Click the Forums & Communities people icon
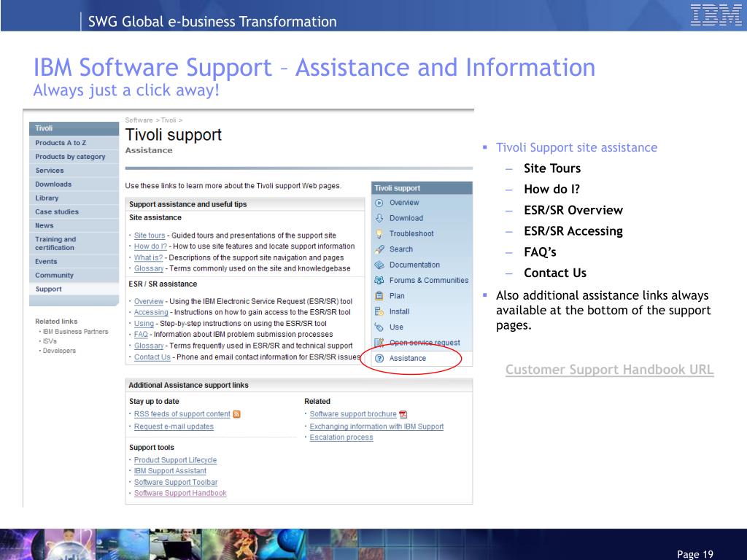747x560 pixels. click(x=379, y=281)
